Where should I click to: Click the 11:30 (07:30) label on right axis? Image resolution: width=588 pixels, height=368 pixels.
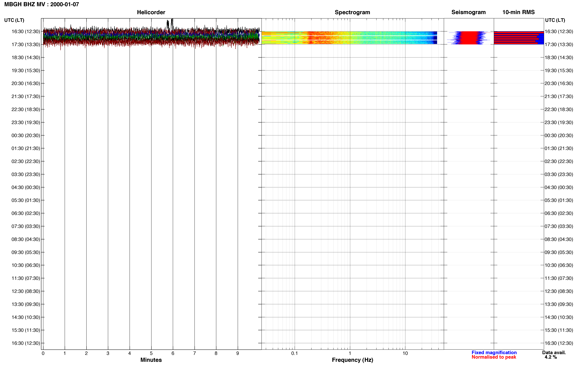559,278
